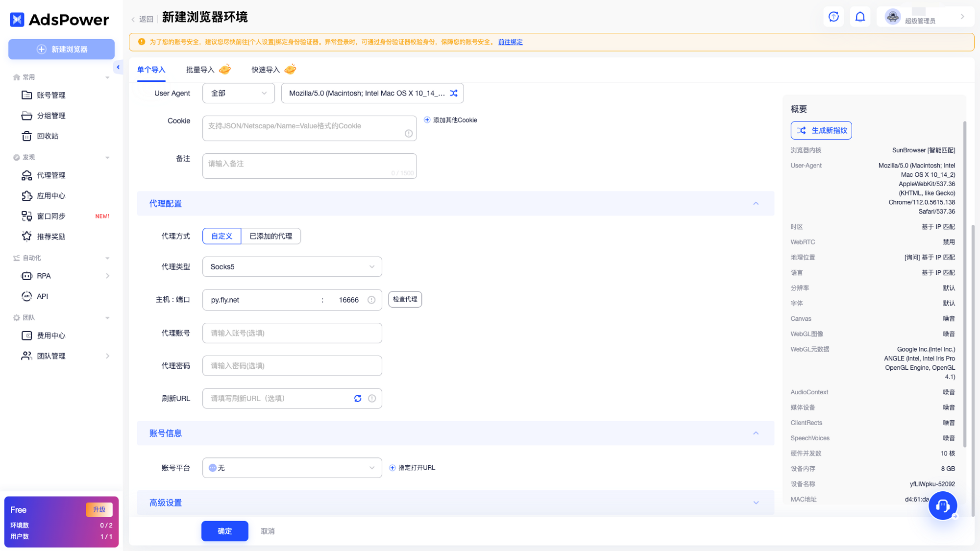The image size is (980, 551).
Task: Open 窗口同步 marked NEW
Action: pos(50,216)
